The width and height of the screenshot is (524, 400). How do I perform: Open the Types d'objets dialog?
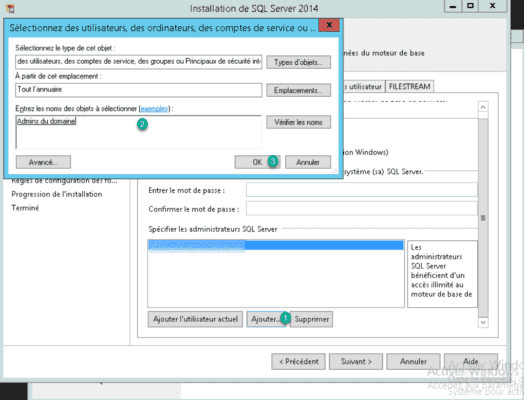(x=298, y=62)
